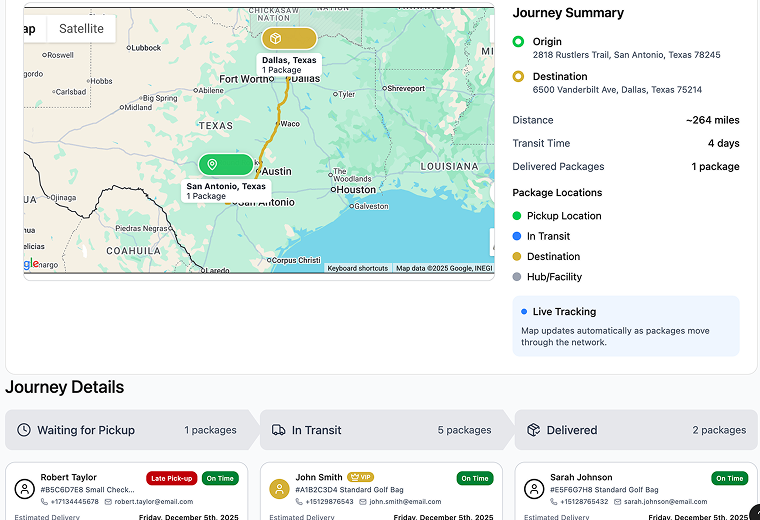Click the On Time badge on Robert Taylor's card

coord(220,478)
